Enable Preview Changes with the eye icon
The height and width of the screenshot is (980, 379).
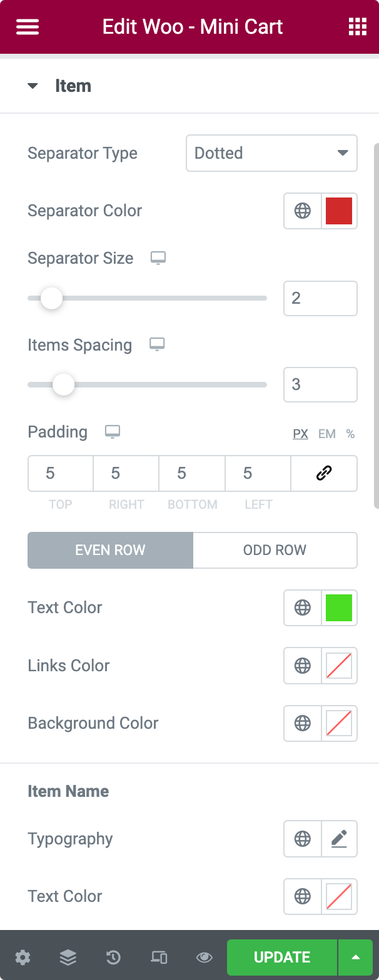(x=204, y=957)
